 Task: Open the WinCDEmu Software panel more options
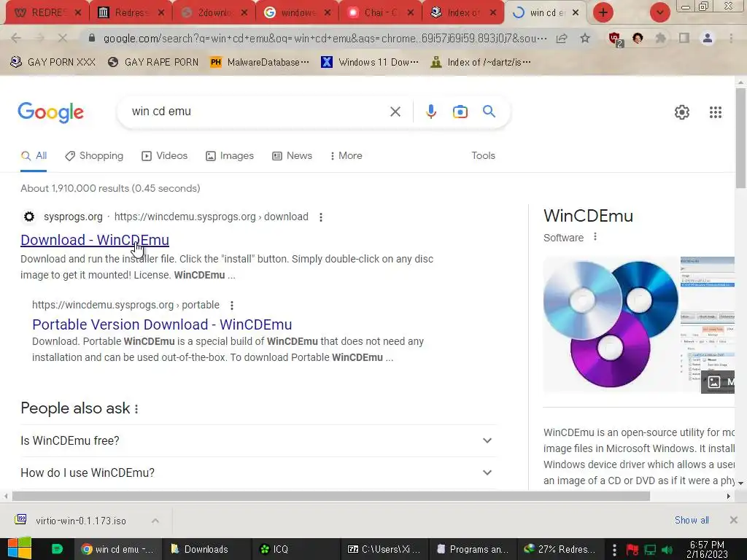[x=595, y=237]
